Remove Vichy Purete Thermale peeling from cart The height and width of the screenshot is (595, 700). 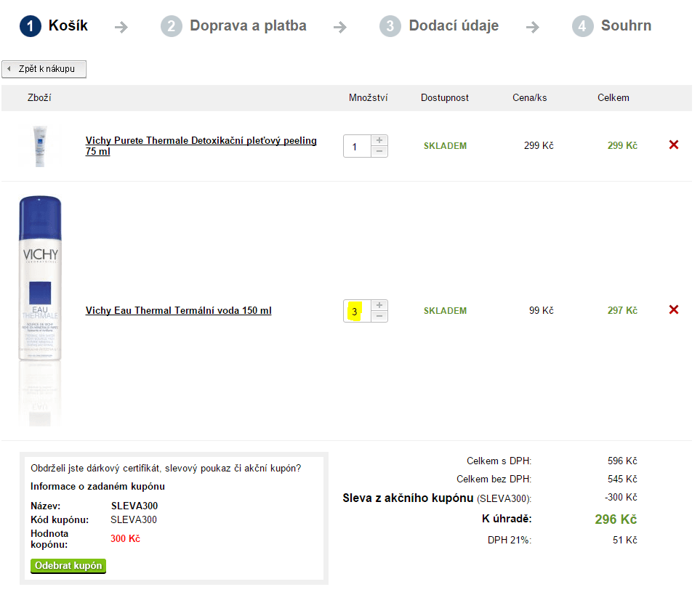674,145
